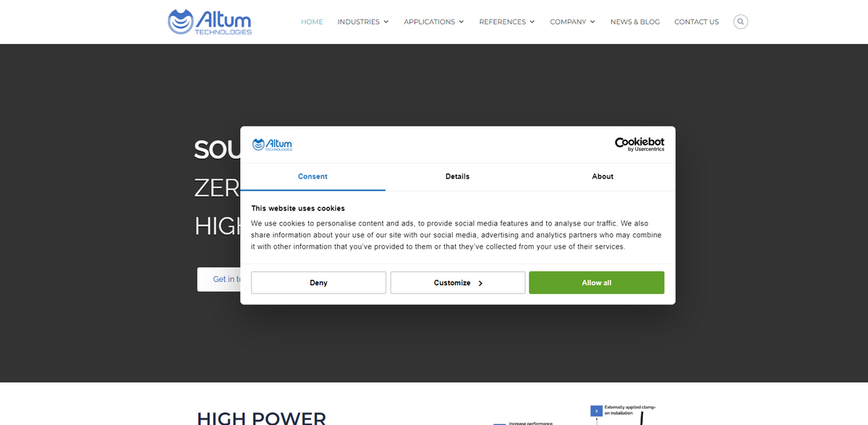
Task: Expand the APPLICATIONS dropdown menu
Action: point(434,22)
